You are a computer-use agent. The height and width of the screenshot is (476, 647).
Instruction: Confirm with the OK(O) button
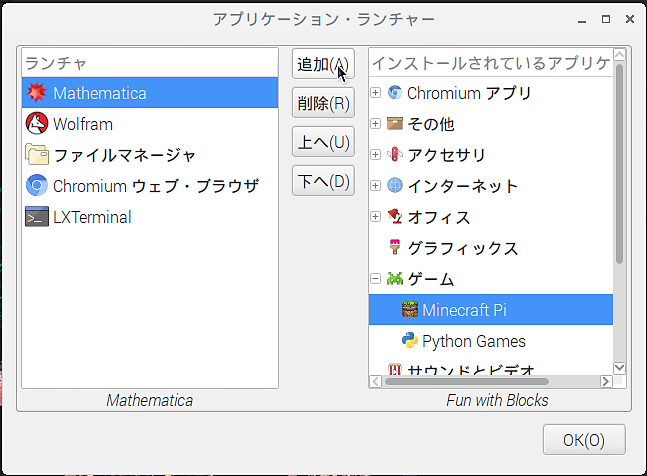click(584, 440)
